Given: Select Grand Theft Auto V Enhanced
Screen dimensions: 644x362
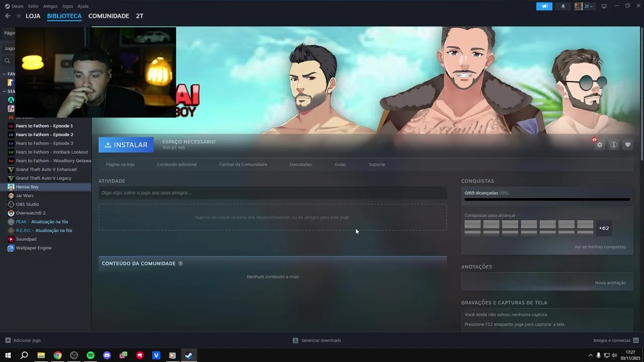Looking at the screenshot, I should tap(46, 169).
